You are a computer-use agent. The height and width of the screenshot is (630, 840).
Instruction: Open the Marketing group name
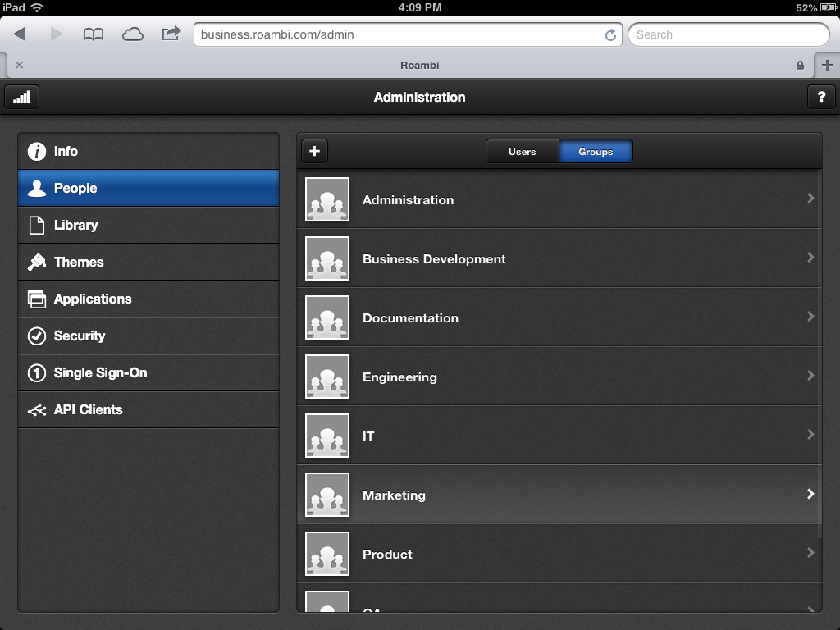point(394,495)
